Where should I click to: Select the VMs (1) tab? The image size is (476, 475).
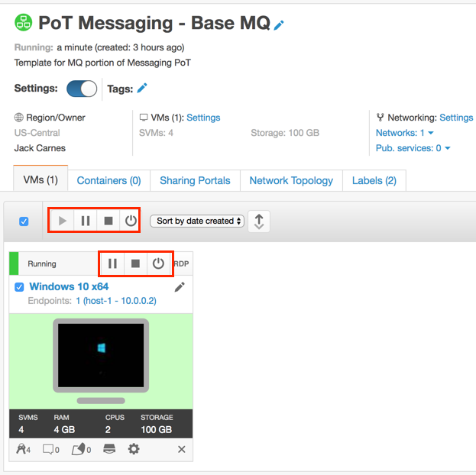[x=40, y=179]
